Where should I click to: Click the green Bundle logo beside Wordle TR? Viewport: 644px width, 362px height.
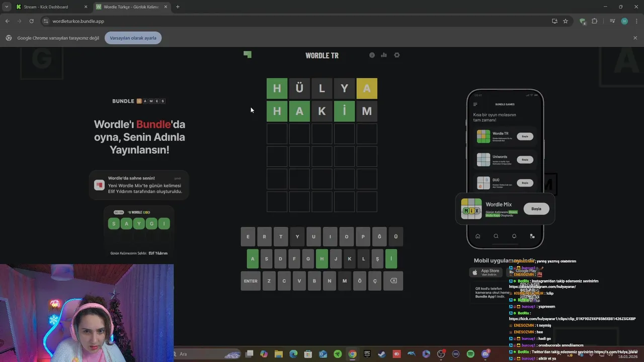click(248, 54)
